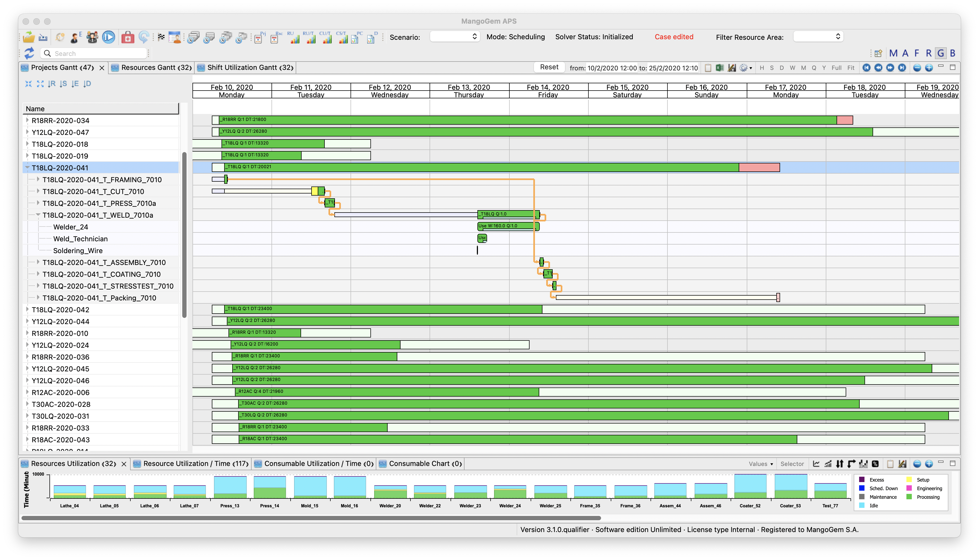Viewport: 979px width, 560px height.
Task: Open Resource Utilization / Time tab
Action: pos(191,464)
